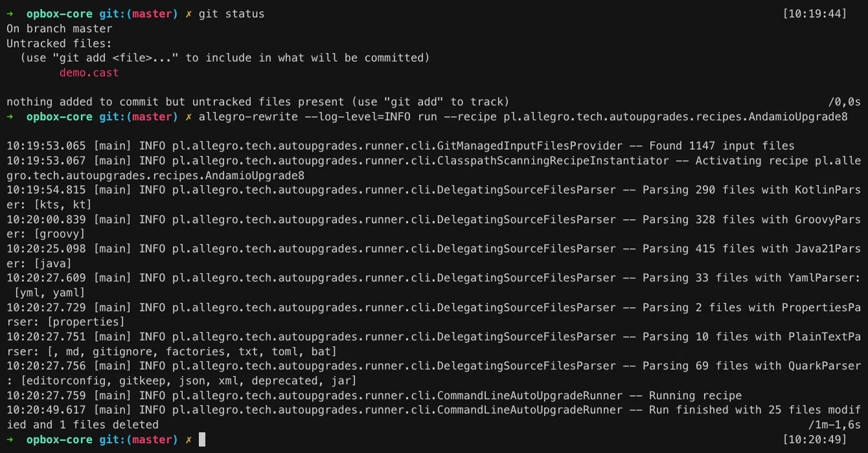Click the green arrow on the allegro-rewrite command line

point(10,117)
